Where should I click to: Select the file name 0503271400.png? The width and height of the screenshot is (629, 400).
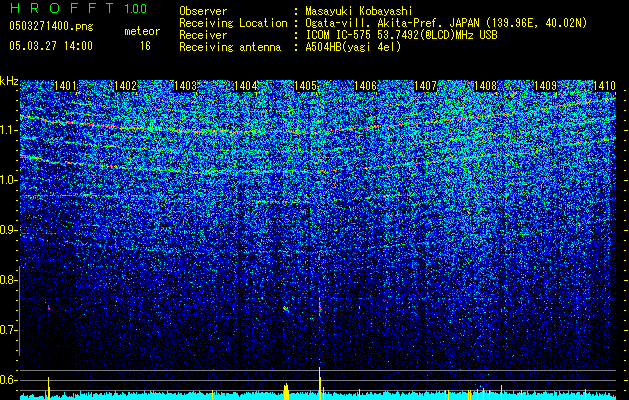(x=51, y=27)
